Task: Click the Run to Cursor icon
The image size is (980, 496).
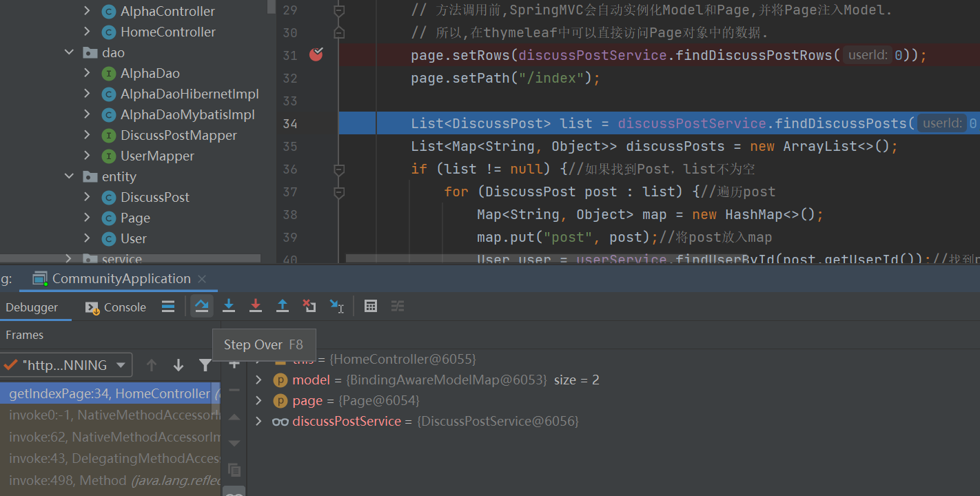Action: point(336,307)
